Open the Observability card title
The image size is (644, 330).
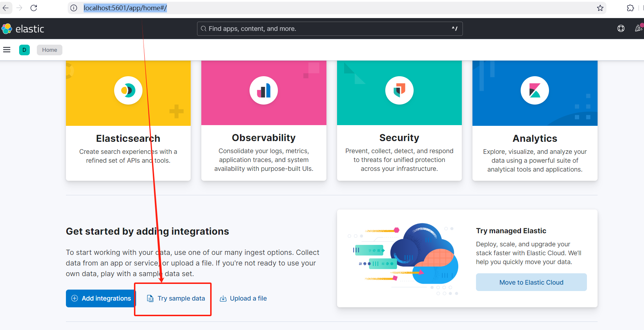(x=264, y=138)
